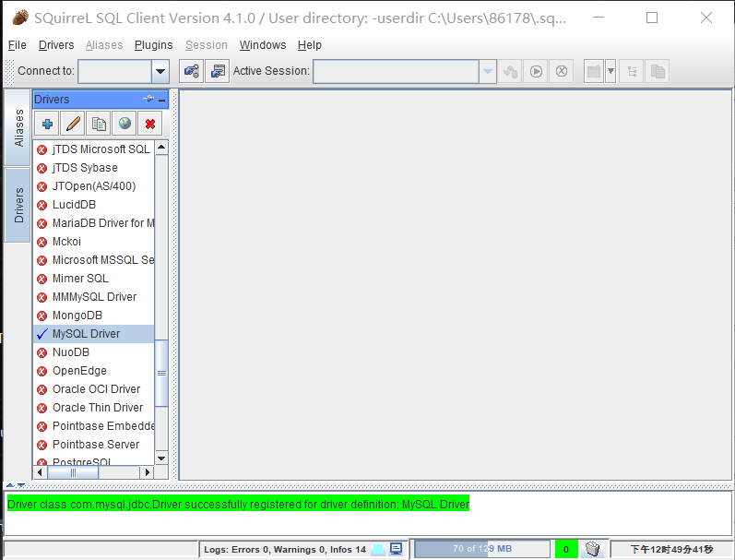Click the object tree toolbar icon
Image resolution: width=735 pixels, height=560 pixels.
[x=632, y=71]
